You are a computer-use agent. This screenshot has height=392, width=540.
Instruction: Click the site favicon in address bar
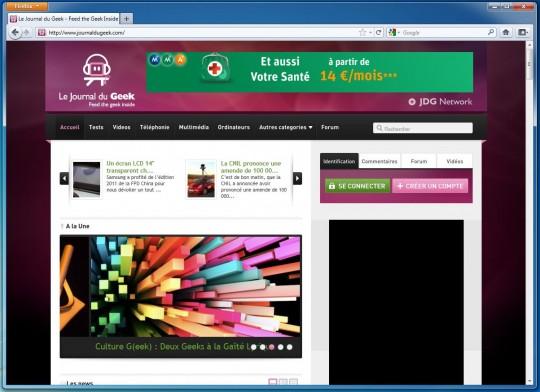pos(41,33)
